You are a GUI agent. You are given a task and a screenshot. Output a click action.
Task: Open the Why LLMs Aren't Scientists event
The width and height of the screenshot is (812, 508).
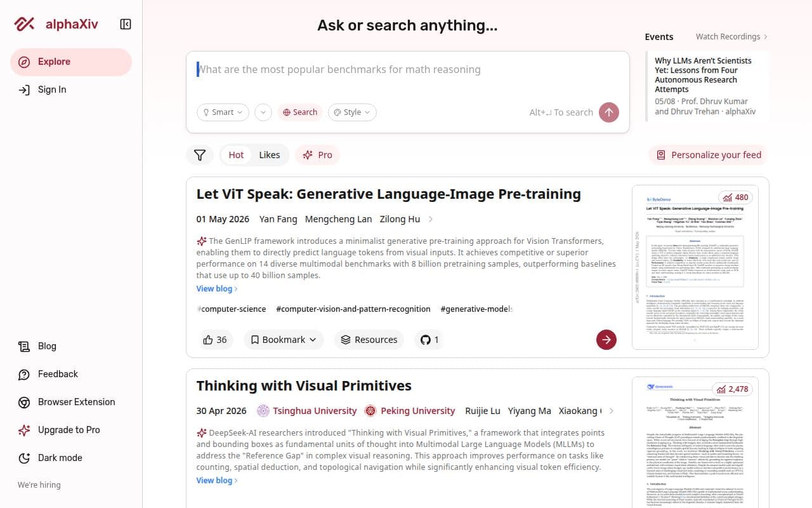707,86
